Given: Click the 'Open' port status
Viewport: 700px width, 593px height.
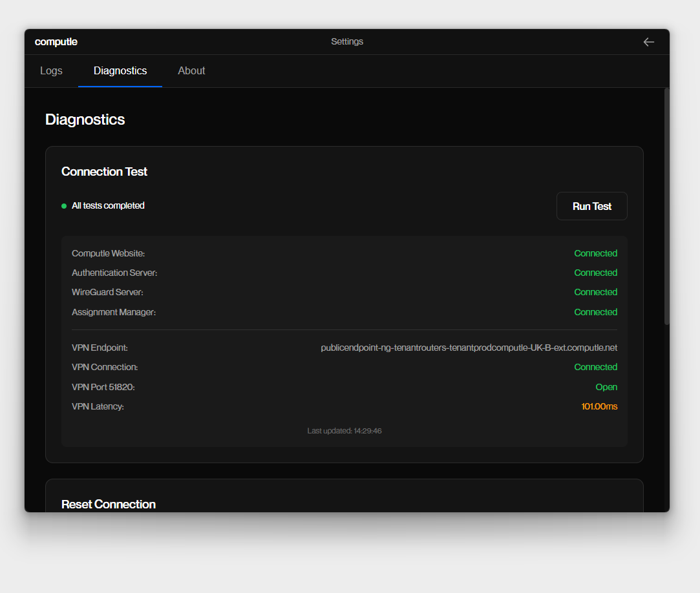Looking at the screenshot, I should (606, 388).
